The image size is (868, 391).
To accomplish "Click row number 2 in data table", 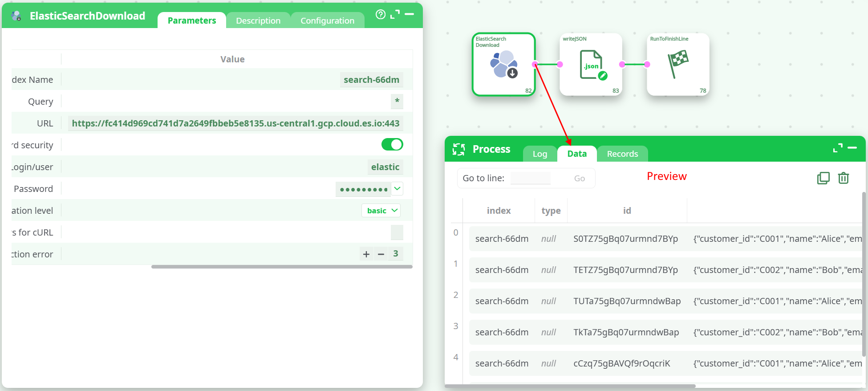I will [x=456, y=295].
